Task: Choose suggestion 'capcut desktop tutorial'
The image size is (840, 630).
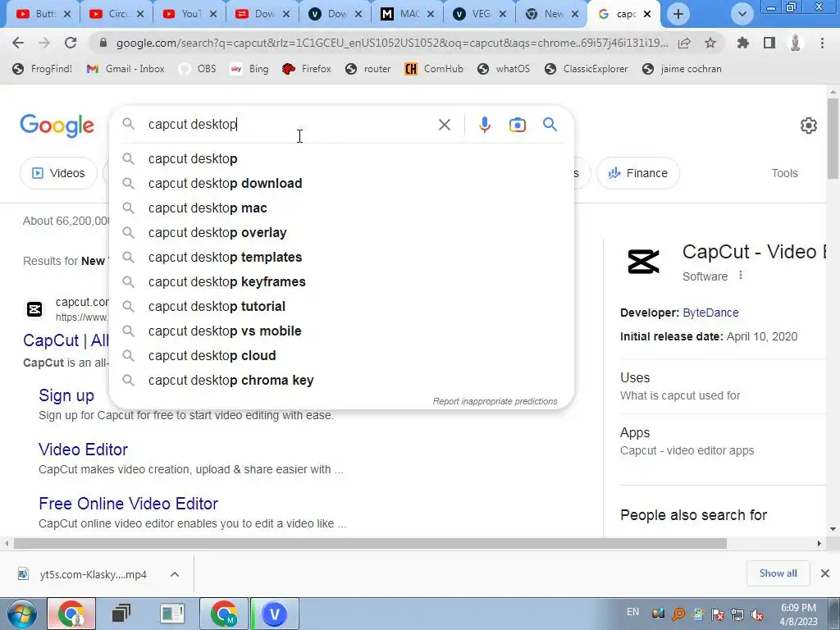Action: point(341,307)
